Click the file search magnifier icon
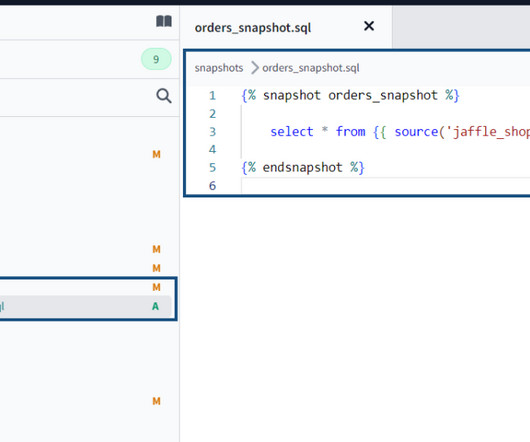This screenshot has width=530, height=442. click(x=164, y=96)
